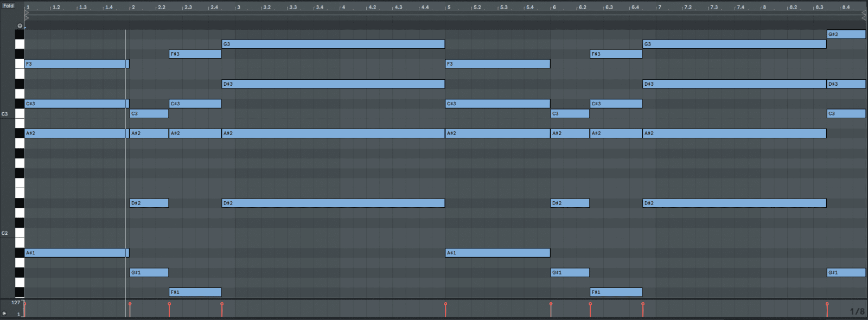Click the loop start marker
The image size is (868, 320).
coord(27,12)
